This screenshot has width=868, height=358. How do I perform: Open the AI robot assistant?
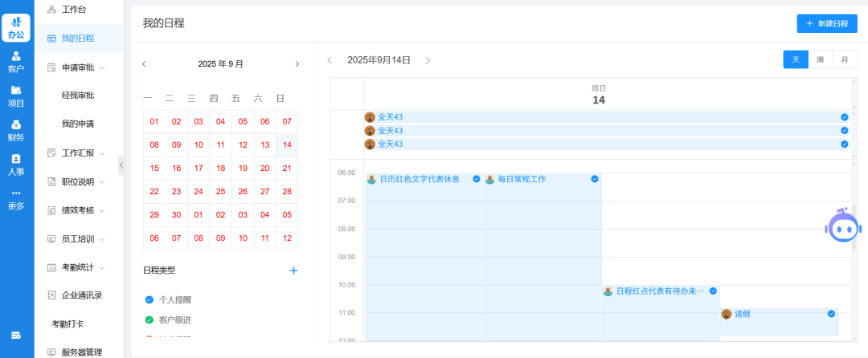[x=843, y=226]
